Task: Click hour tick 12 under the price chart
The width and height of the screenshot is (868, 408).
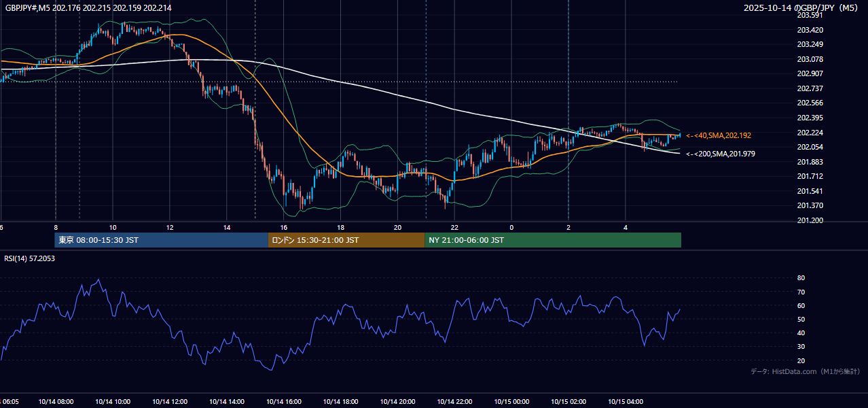Action: point(170,227)
